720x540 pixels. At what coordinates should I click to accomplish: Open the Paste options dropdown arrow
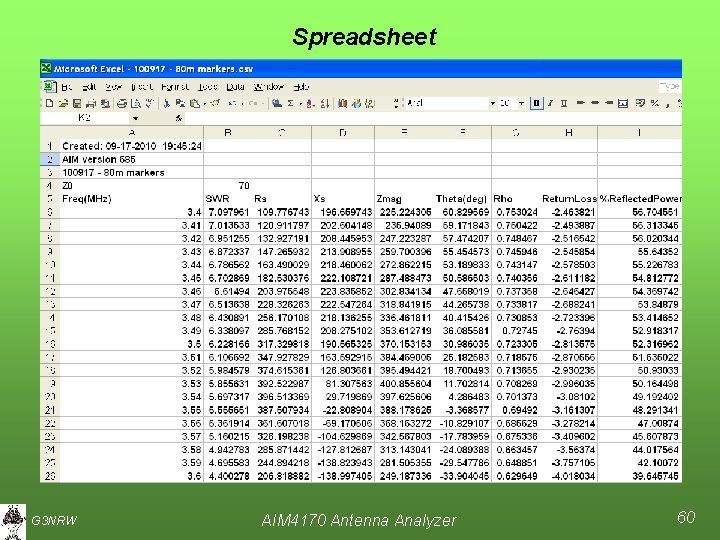(x=204, y=104)
